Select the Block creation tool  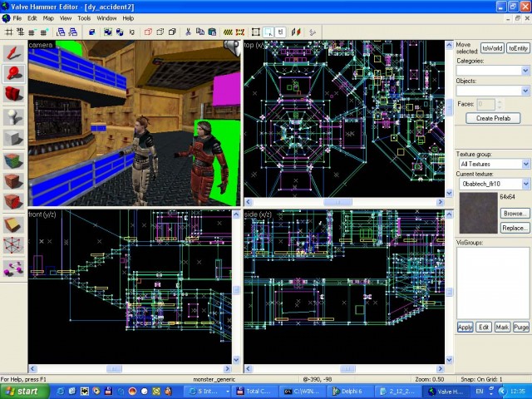pos(13,138)
